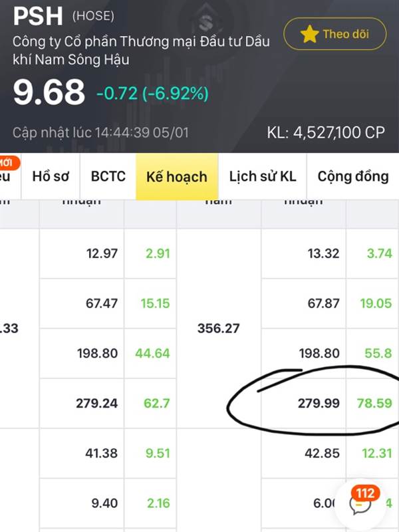Select the 55.8 percentage cell

(372, 353)
